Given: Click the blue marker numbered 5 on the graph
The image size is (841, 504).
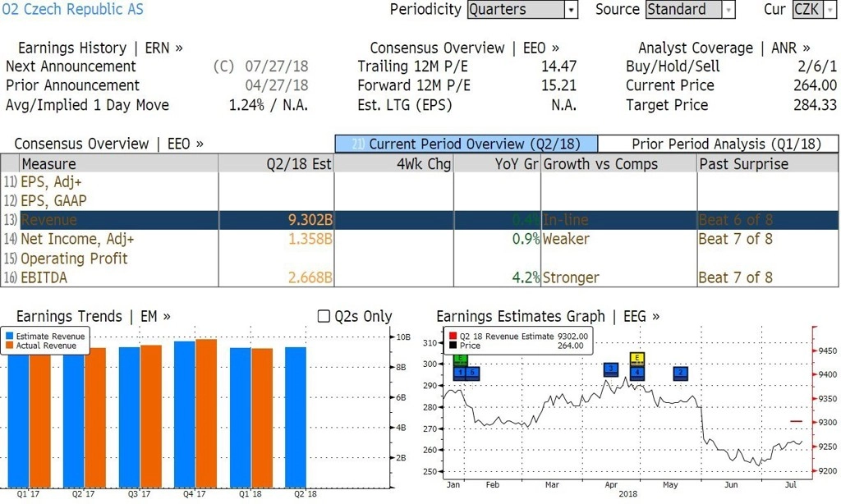Looking at the screenshot, I should pyautogui.click(x=472, y=373).
